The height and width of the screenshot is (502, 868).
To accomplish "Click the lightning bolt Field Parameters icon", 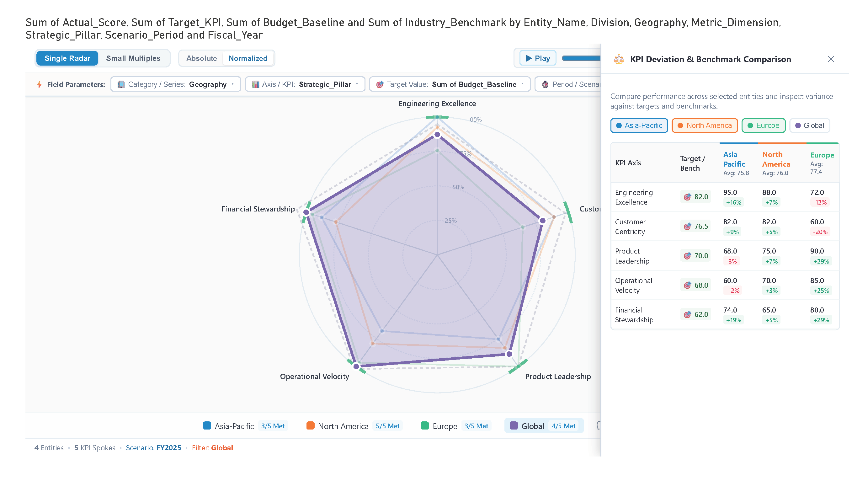I will click(x=39, y=84).
